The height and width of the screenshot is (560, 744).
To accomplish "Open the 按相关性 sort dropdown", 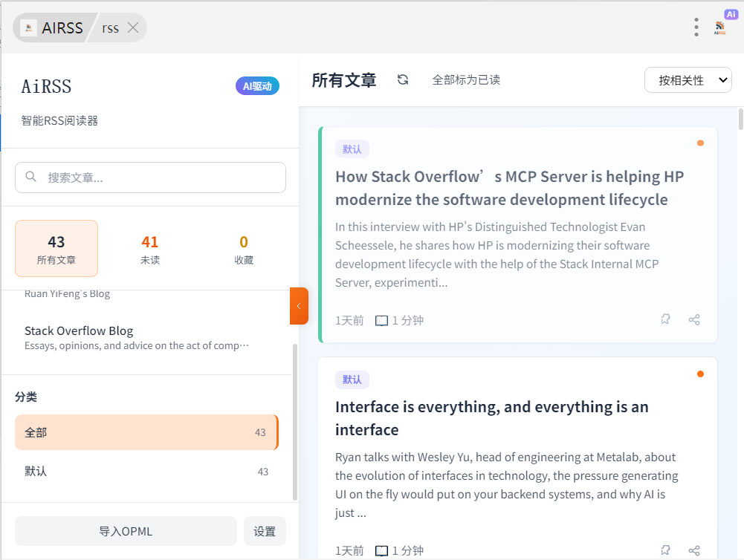I will coord(688,80).
